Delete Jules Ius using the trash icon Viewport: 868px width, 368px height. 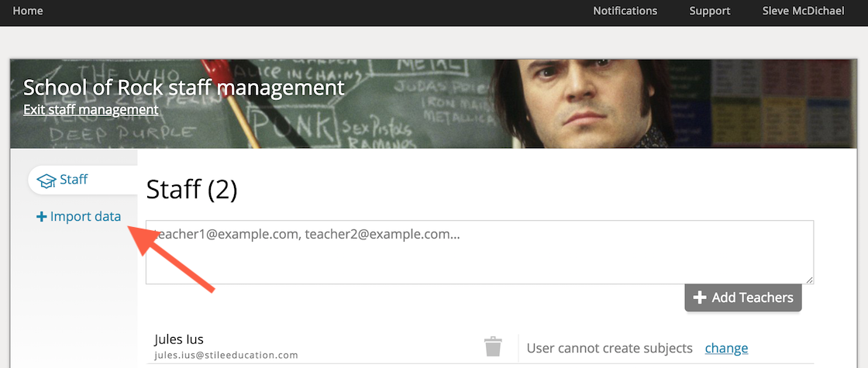click(493, 346)
